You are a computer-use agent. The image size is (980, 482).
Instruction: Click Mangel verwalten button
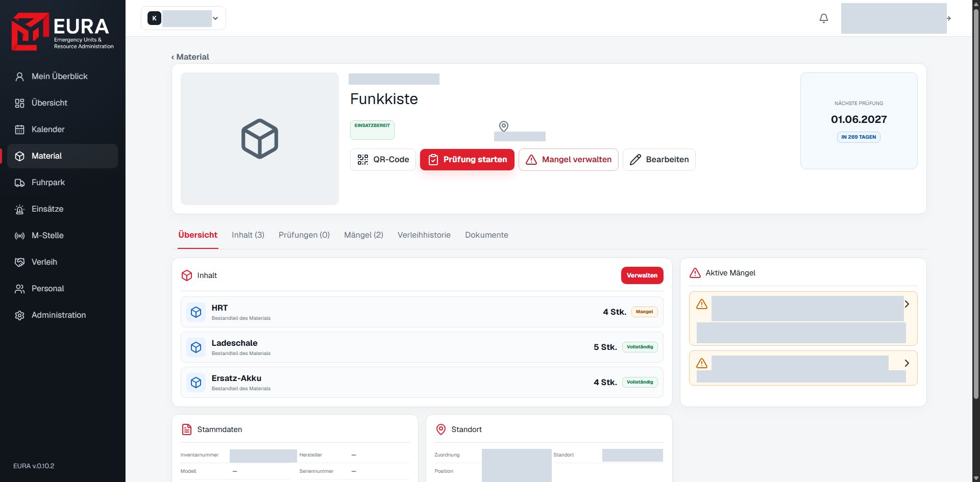click(x=569, y=160)
